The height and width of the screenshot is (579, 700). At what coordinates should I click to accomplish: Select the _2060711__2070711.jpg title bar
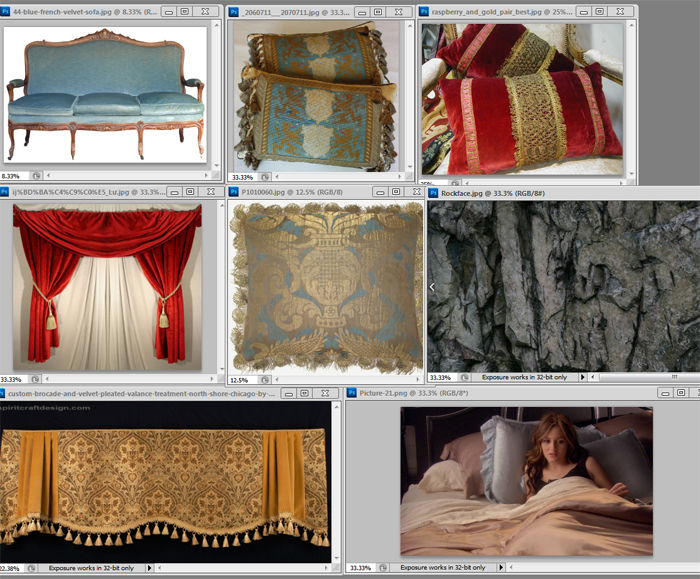tap(321, 12)
